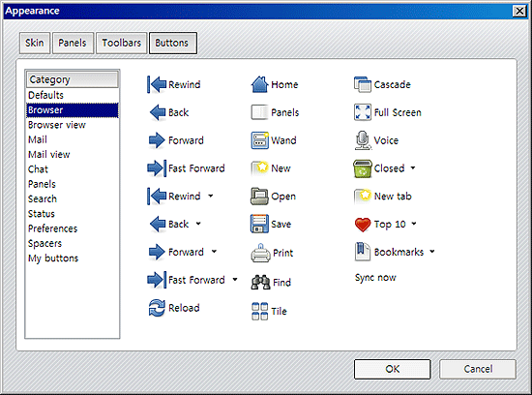Select the Reload arrows icon
This screenshot has width=532, height=395.
(x=157, y=308)
